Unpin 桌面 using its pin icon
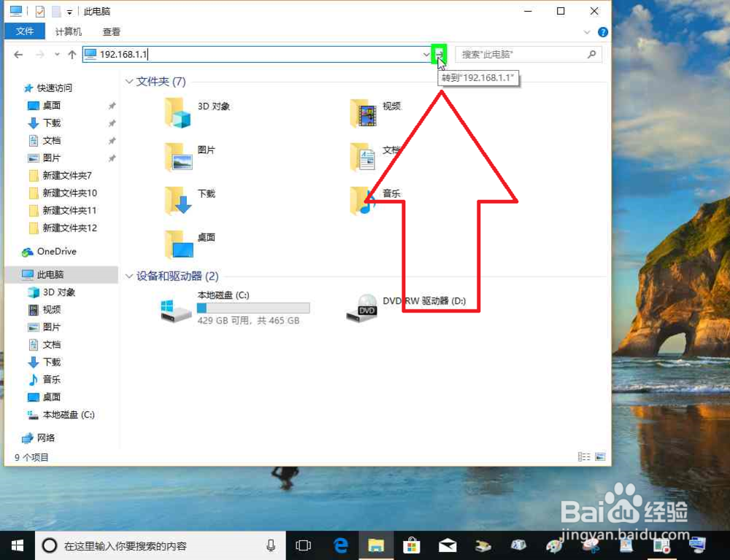The height and width of the screenshot is (560, 730). click(x=112, y=106)
